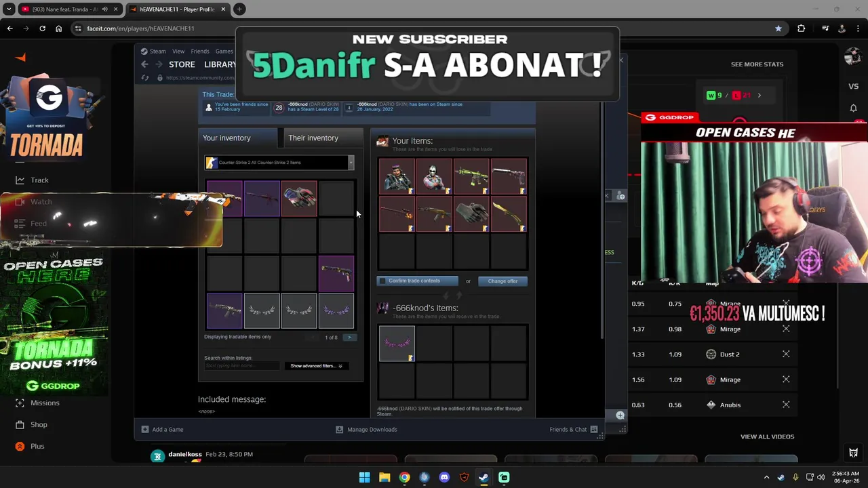868x488 pixels.
Task: Click the Anubis map name
Action: (x=730, y=405)
